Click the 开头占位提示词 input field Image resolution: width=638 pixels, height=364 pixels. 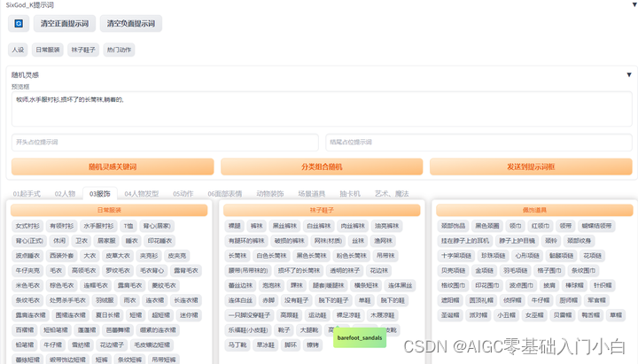165,142
